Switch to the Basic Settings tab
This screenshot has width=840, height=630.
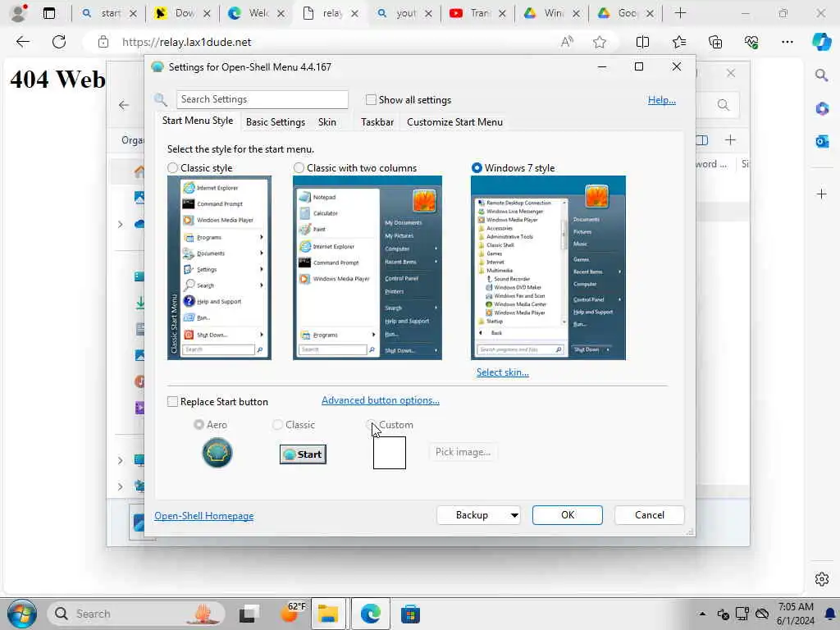pyautogui.click(x=276, y=122)
